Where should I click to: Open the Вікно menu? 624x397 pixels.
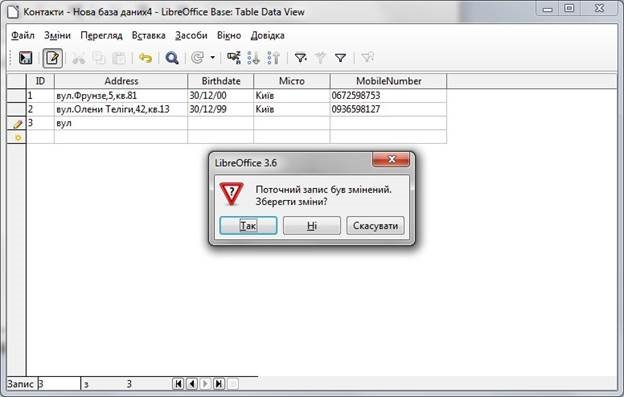pos(229,35)
